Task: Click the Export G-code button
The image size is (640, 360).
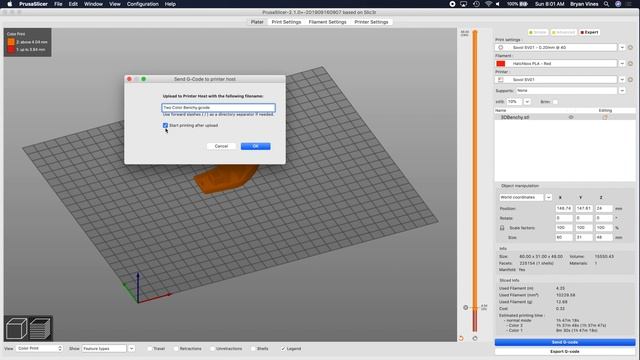Action: point(565,351)
